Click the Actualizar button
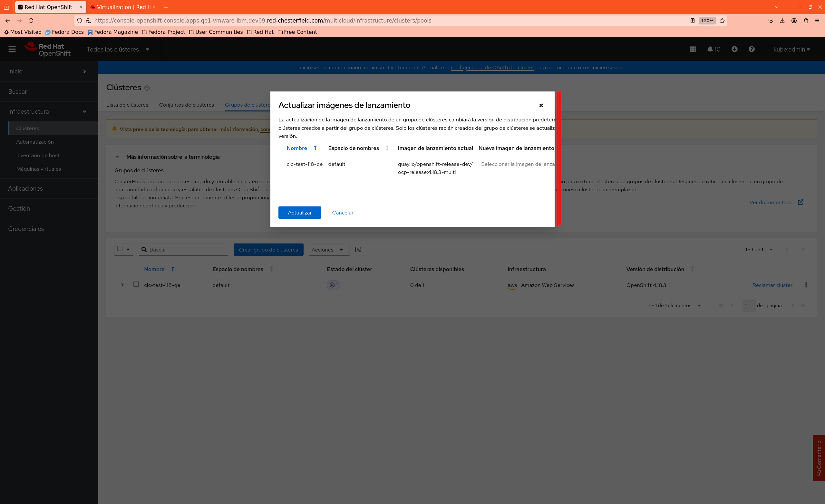 pos(299,213)
